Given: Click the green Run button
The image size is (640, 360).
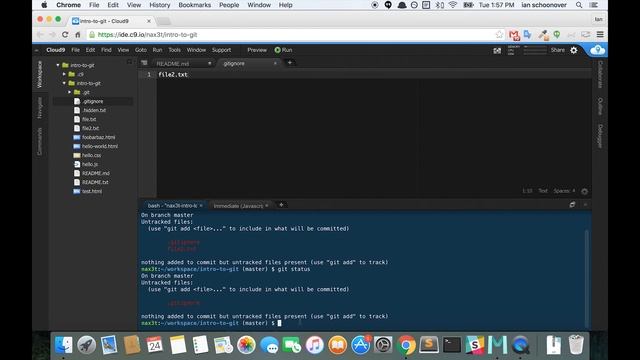Looking at the screenshot, I should point(283,50).
